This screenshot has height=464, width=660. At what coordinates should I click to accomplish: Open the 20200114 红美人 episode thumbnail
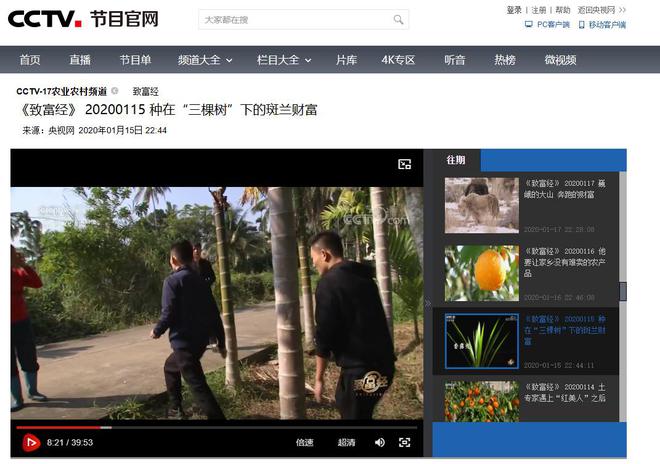pos(482,401)
